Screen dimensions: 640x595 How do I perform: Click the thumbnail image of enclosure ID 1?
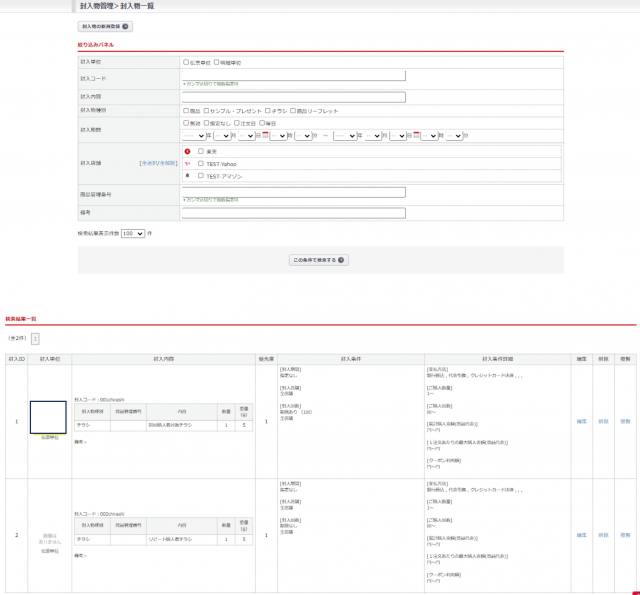pos(48,417)
